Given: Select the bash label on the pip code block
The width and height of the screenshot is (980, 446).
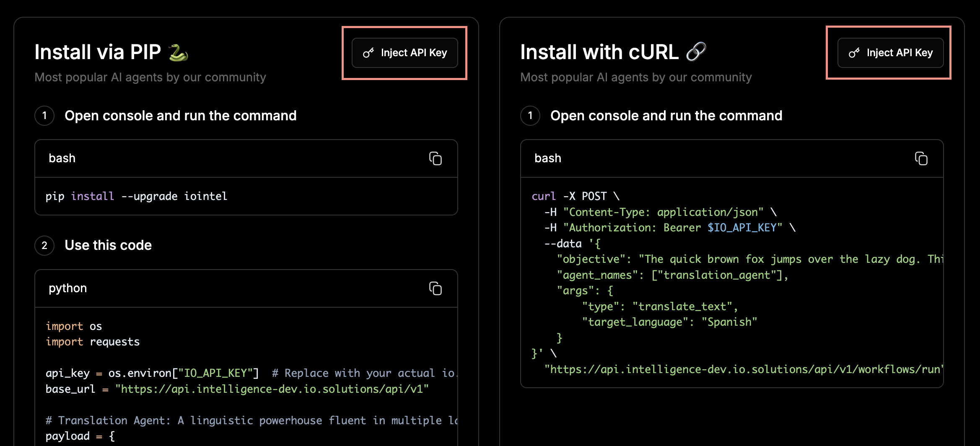Looking at the screenshot, I should point(62,158).
